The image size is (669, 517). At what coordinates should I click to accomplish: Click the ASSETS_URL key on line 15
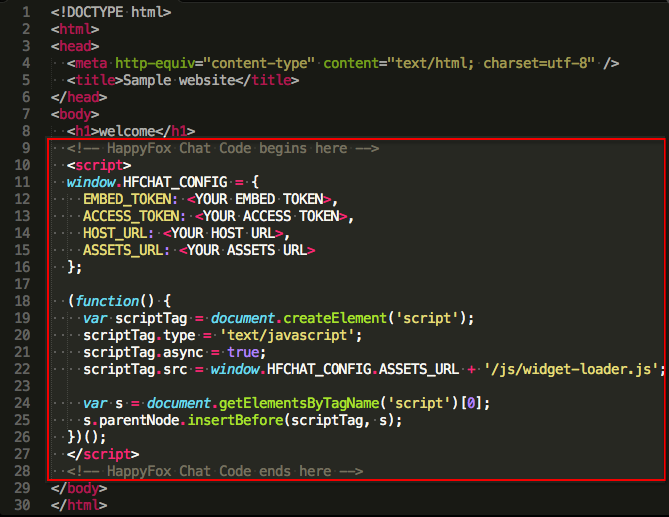click(x=123, y=250)
